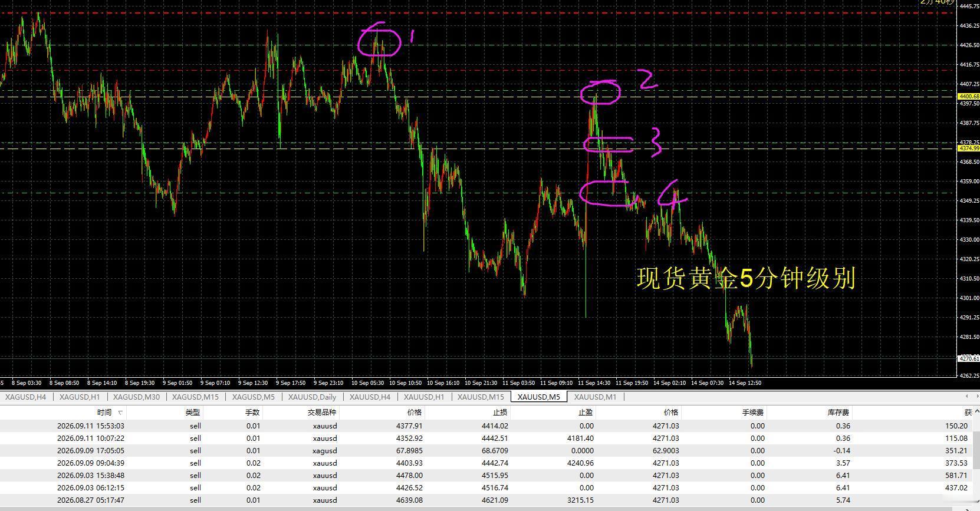Select the XAGUSD,M30 chart tab
The width and height of the screenshot is (980, 511).
136,397
